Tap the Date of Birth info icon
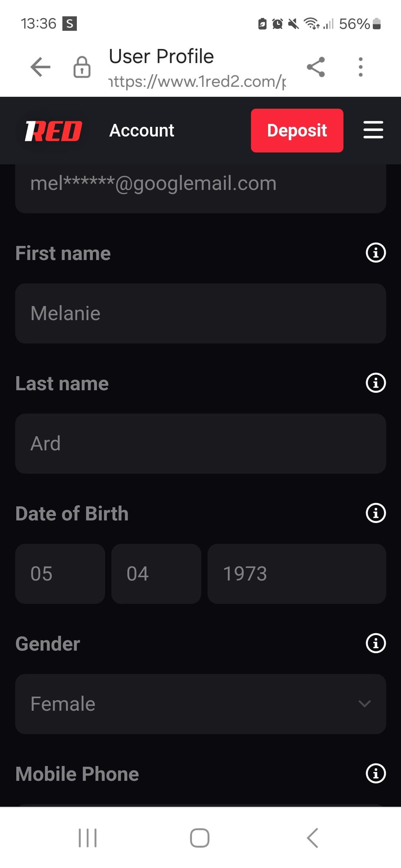 [376, 513]
